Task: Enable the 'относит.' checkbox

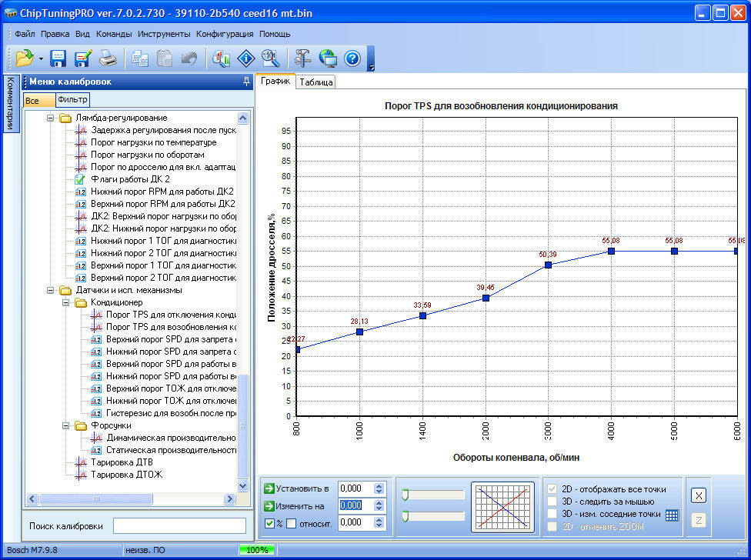Action: [292, 523]
